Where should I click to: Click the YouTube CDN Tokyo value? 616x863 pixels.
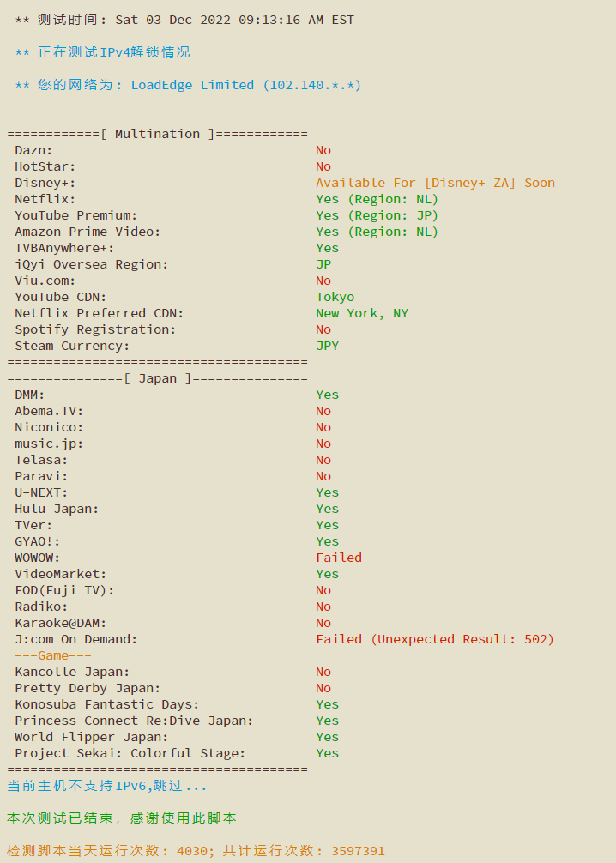point(335,297)
